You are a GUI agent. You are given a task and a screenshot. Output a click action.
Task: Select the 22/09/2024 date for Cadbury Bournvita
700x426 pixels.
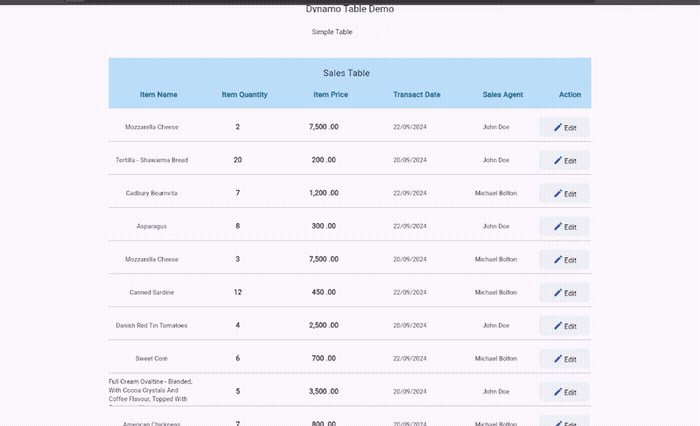(410, 193)
